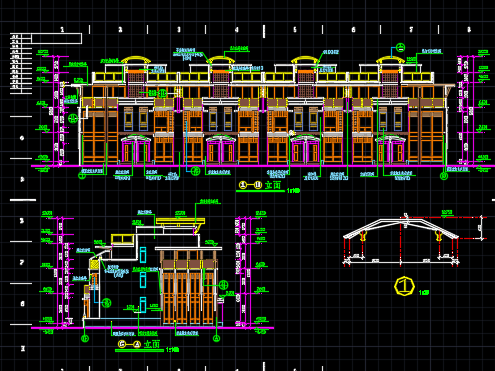The width and height of the screenshot is (495, 371).
Task: Click the second yellow circle in main elevation title
Action: (x=258, y=185)
